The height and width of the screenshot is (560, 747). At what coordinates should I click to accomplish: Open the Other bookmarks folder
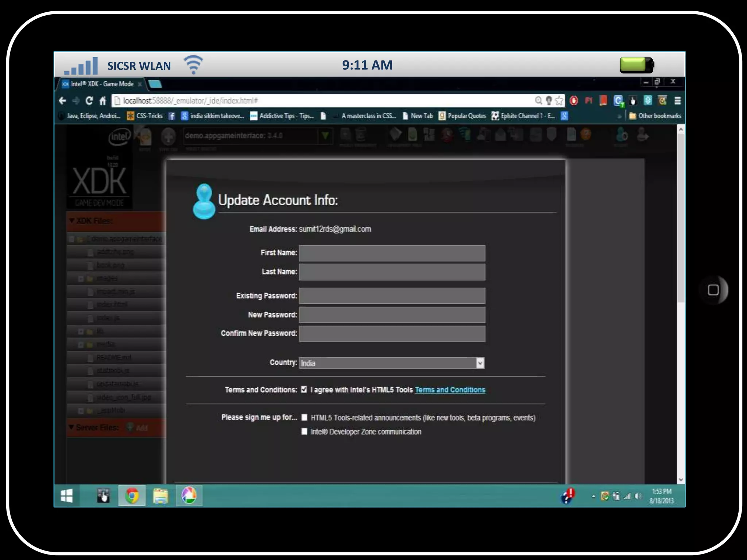click(655, 116)
